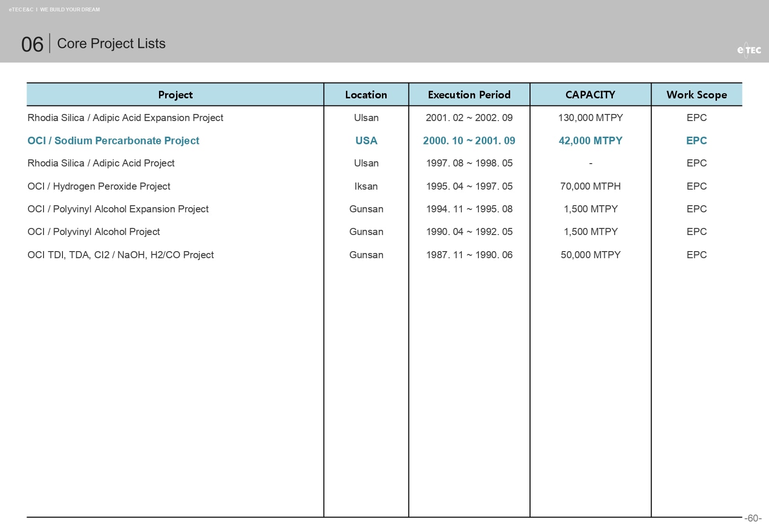Click the 'Work Scope' column header
The height and width of the screenshot is (532, 769).
pyautogui.click(x=697, y=95)
